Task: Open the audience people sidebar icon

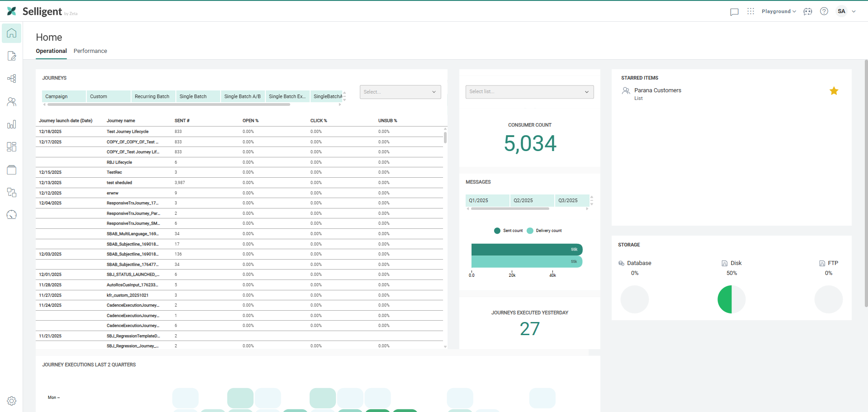Action: pyautogui.click(x=12, y=102)
